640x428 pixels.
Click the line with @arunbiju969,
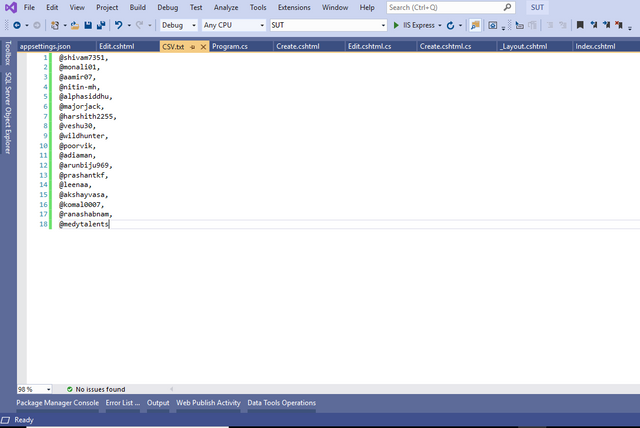tap(86, 165)
